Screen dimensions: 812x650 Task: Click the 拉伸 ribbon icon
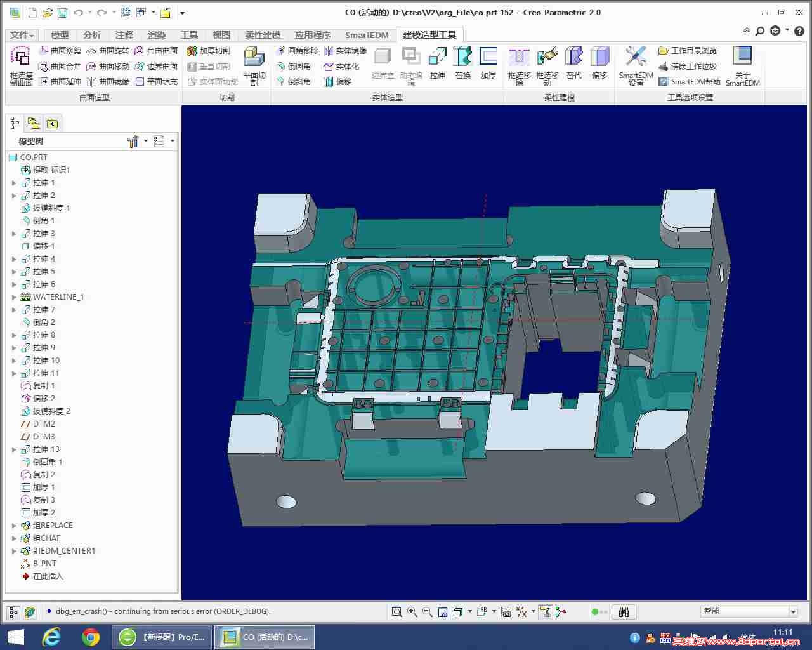click(438, 56)
